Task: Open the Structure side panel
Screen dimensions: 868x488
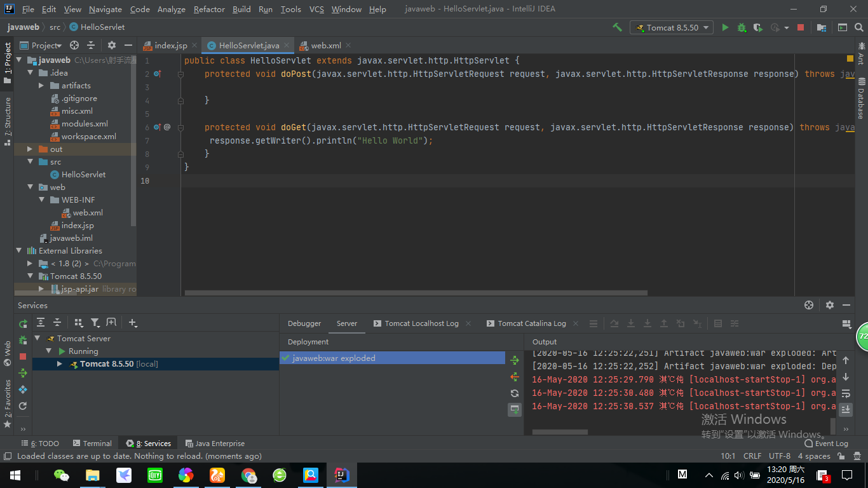Action: [x=7, y=121]
